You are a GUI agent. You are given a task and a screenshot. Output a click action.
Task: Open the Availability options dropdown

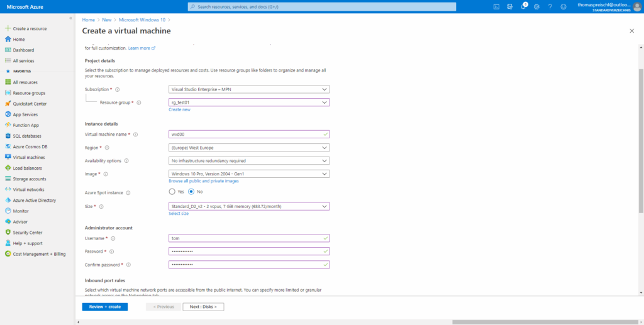click(x=249, y=160)
